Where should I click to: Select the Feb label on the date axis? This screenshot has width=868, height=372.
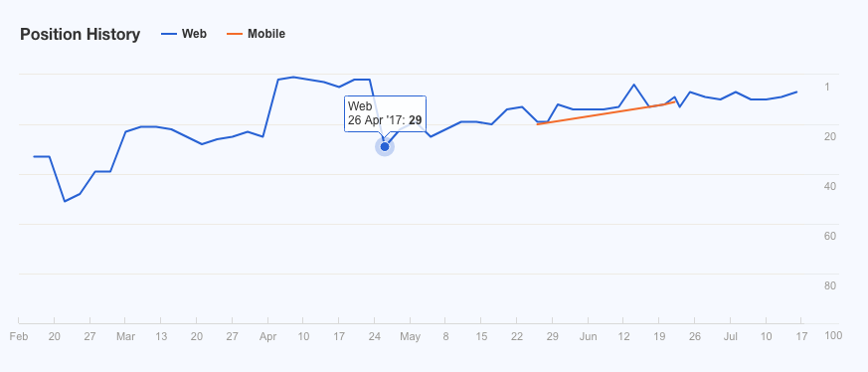coord(19,336)
